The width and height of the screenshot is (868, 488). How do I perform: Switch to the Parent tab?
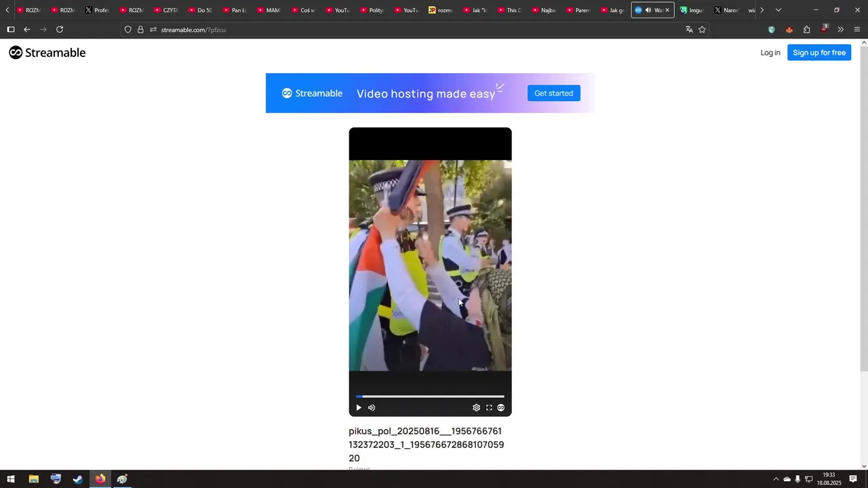click(580, 10)
